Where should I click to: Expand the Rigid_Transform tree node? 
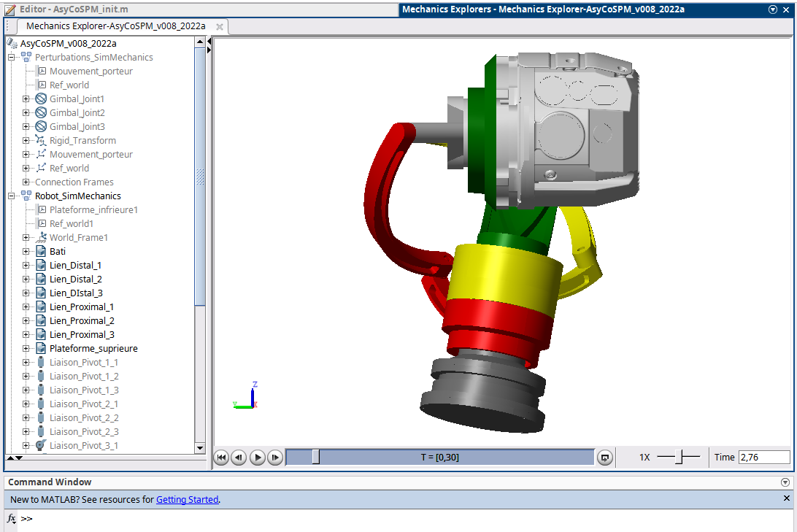[26, 140]
